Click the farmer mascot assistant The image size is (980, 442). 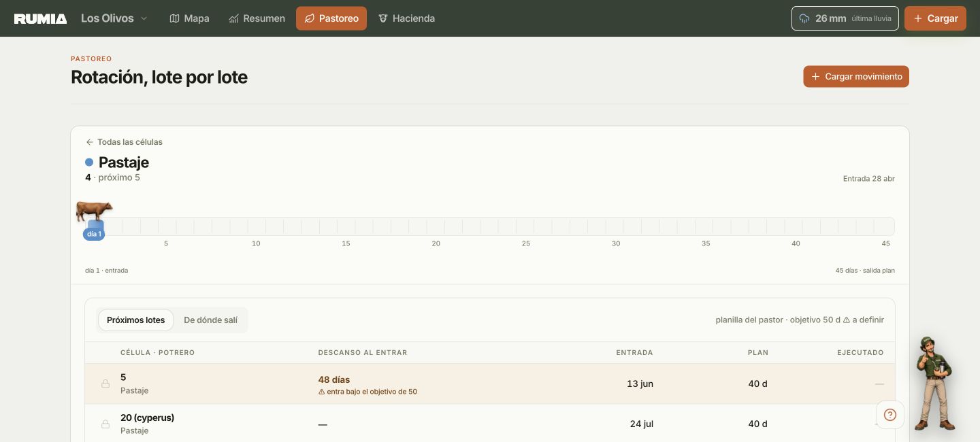934,384
